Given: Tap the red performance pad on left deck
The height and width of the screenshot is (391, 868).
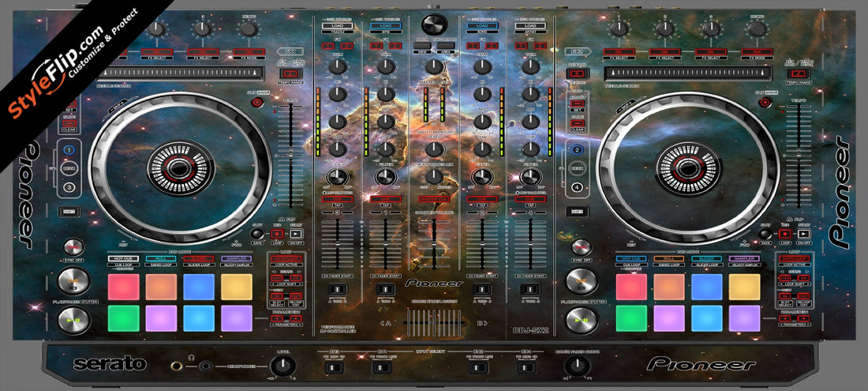Looking at the screenshot, I should coord(123,287).
